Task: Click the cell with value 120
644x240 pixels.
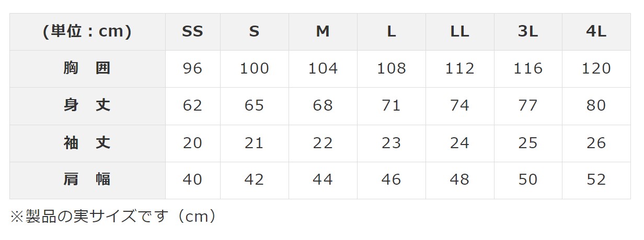Action: (x=596, y=68)
